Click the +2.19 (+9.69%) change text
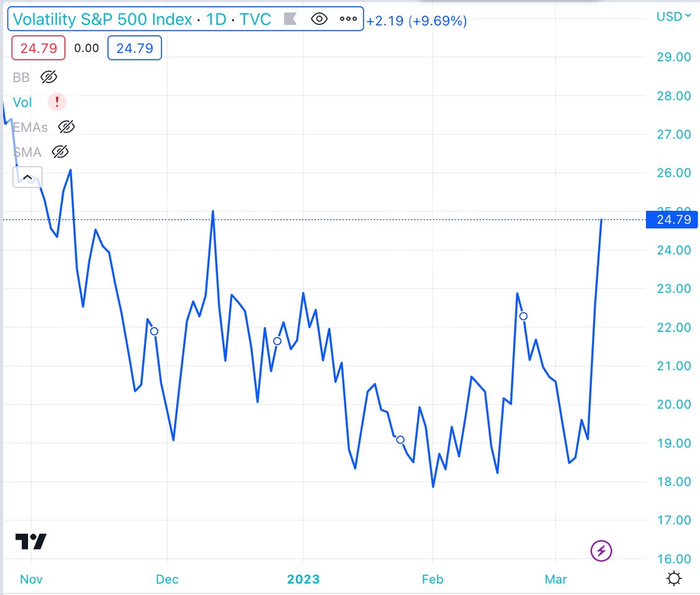The image size is (700, 595). click(x=416, y=20)
